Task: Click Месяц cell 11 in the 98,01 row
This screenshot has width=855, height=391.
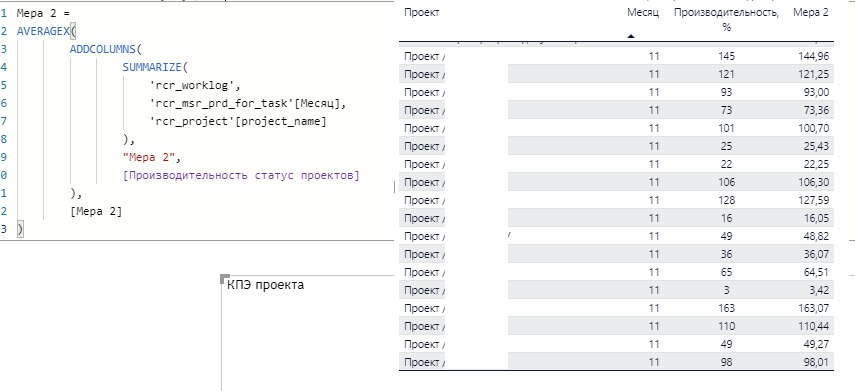Action: (654, 362)
